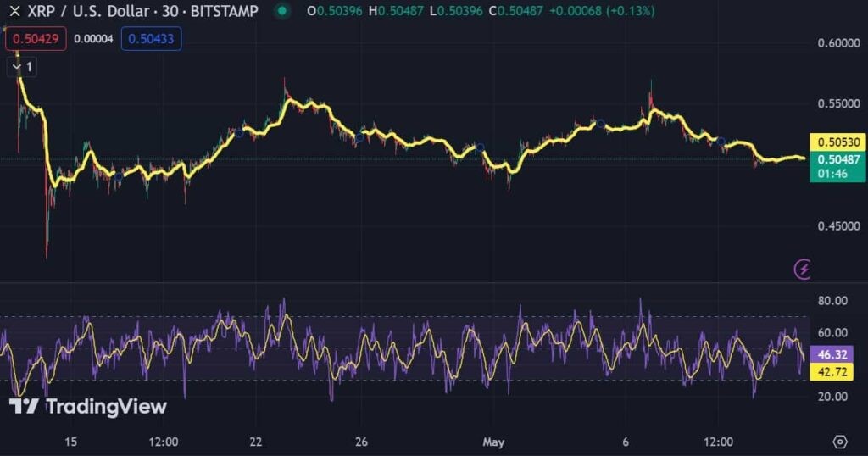Open the XRP / U.S. Dollar symbol title
This screenshot has height=456, width=868.
point(142,11)
